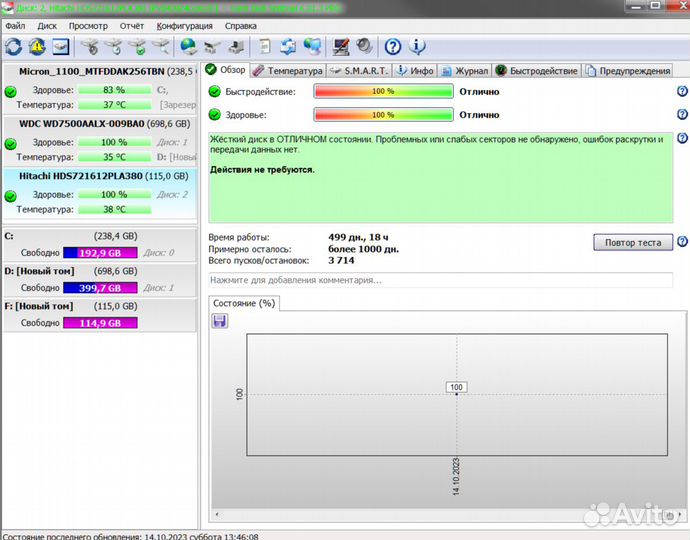Save the chart using the floppy disk icon
Viewport: 690px width, 540px height.
(220, 321)
